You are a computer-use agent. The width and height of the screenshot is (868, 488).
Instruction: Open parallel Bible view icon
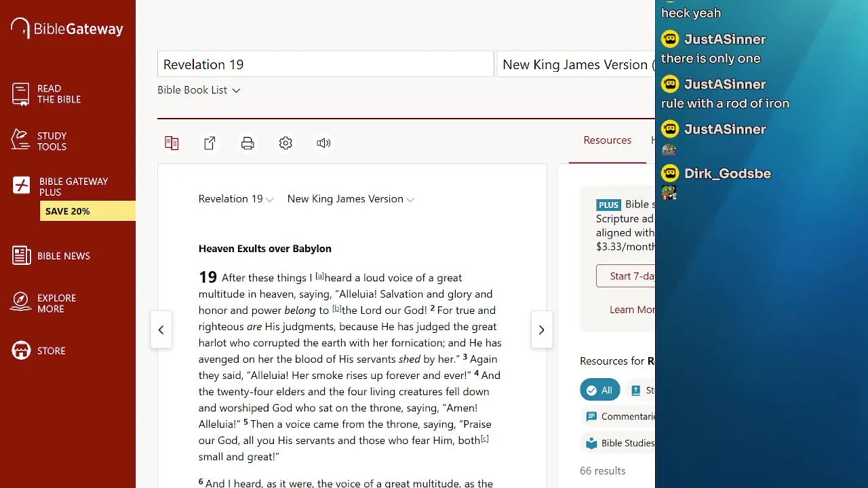[x=172, y=143]
